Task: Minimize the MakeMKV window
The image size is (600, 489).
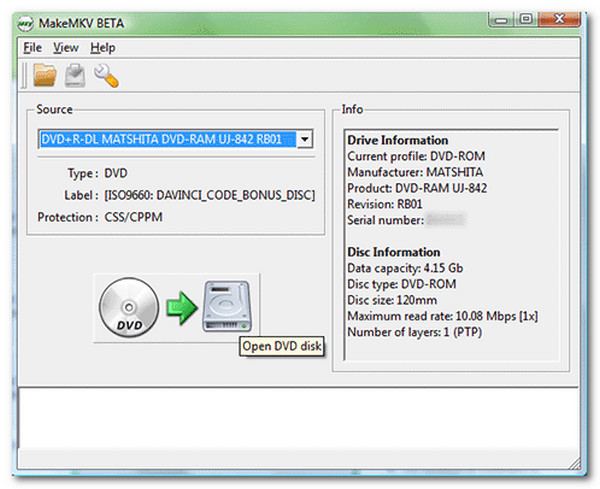Action: click(x=501, y=19)
